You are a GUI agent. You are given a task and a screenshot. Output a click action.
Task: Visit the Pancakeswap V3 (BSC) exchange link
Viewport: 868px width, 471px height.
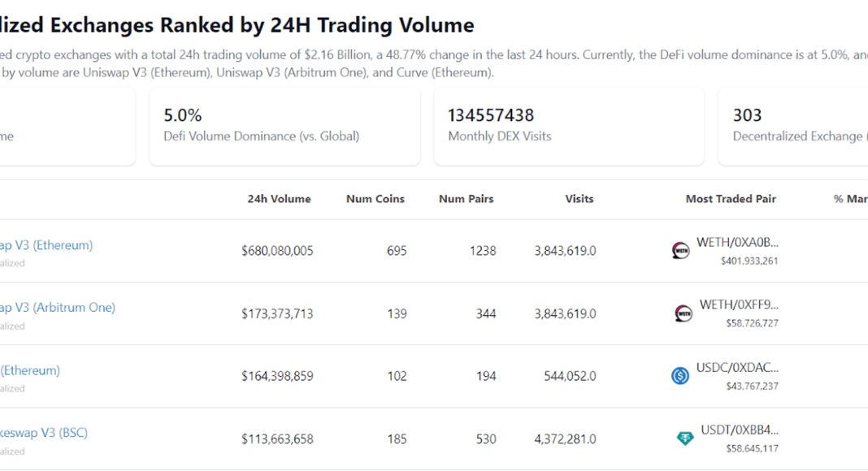coord(44,433)
